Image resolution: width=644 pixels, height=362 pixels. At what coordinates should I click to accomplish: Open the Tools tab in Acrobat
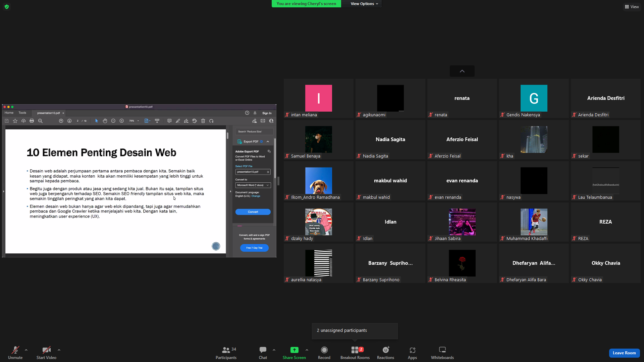tap(22, 113)
